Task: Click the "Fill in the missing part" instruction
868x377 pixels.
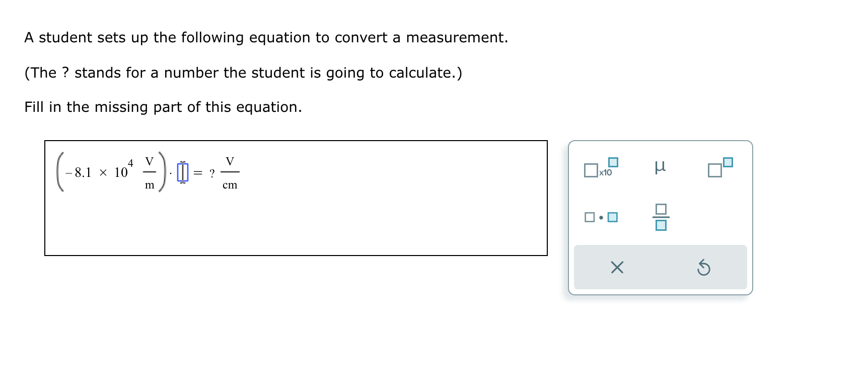Action: click(x=163, y=107)
